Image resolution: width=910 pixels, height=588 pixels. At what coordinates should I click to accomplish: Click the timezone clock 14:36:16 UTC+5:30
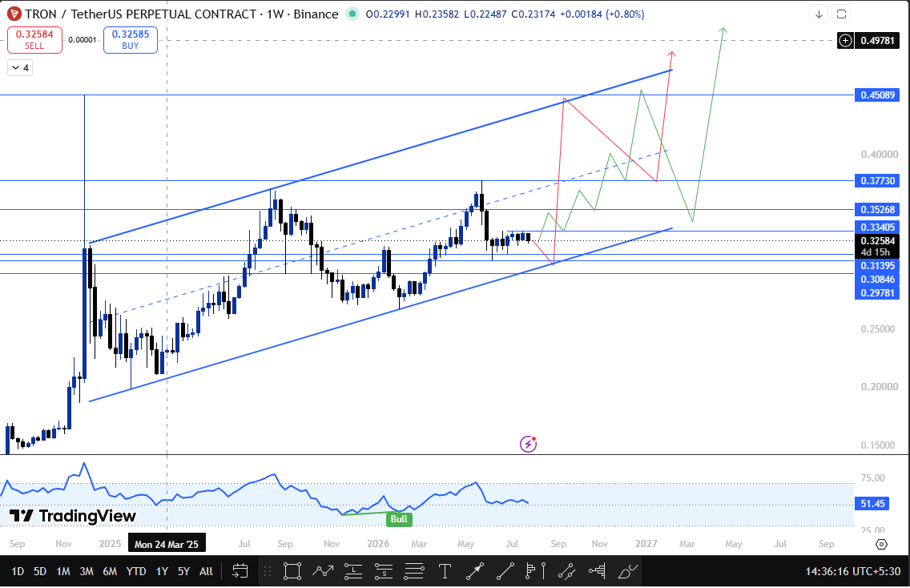[852, 571]
